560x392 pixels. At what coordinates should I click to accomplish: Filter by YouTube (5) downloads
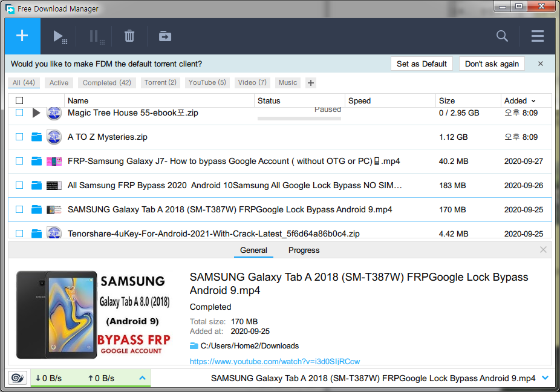[x=207, y=82]
